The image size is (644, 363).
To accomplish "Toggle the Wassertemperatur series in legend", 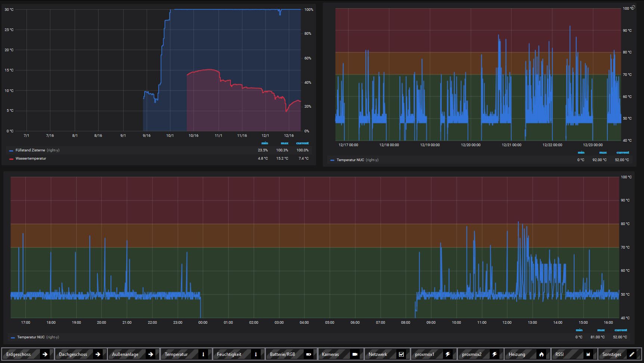I will coord(31,159).
